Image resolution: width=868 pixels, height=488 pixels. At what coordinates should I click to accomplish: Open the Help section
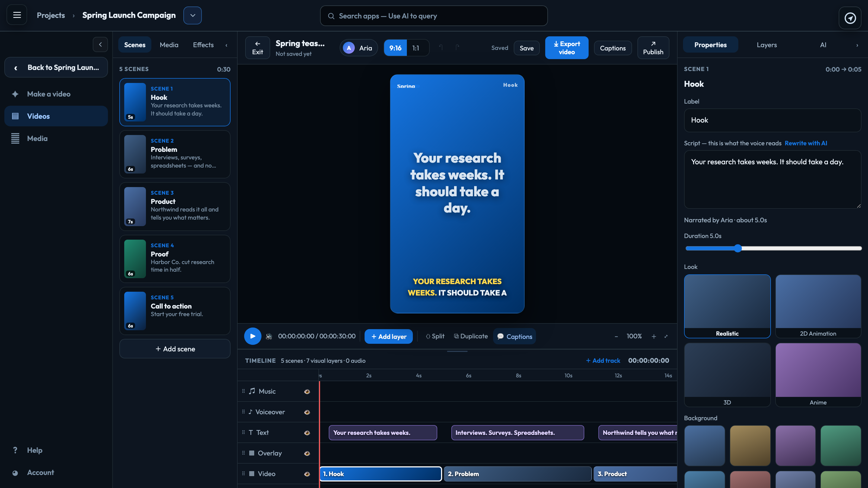(x=56, y=450)
